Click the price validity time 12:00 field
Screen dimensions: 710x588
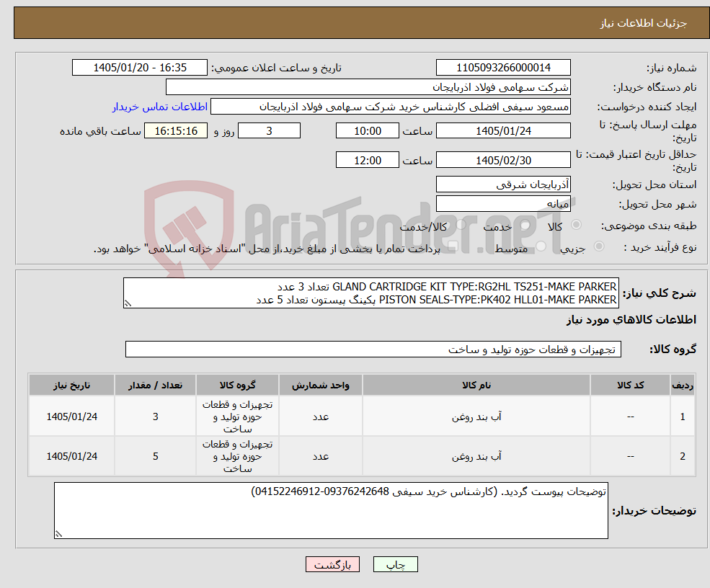point(367,160)
